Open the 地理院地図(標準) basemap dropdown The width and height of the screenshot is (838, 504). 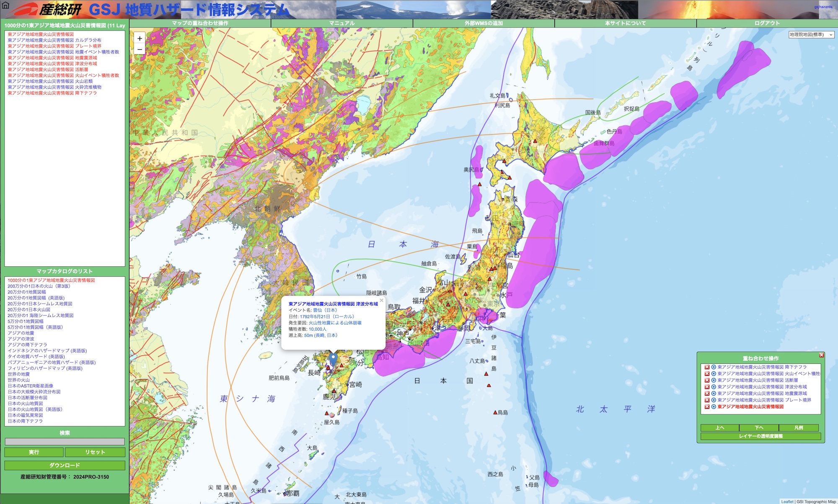pos(811,35)
